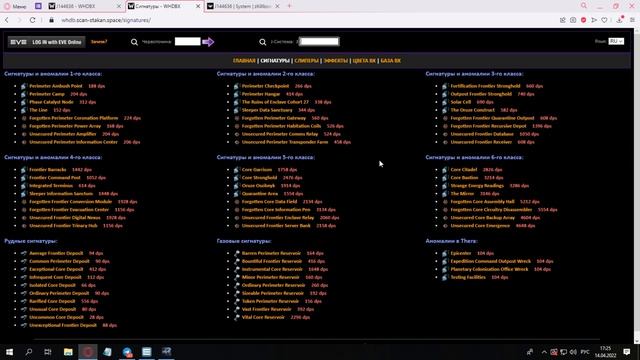The height and width of the screenshot is (360, 640).
Task: Open the taskbar notification center icon
Action: (627, 352)
